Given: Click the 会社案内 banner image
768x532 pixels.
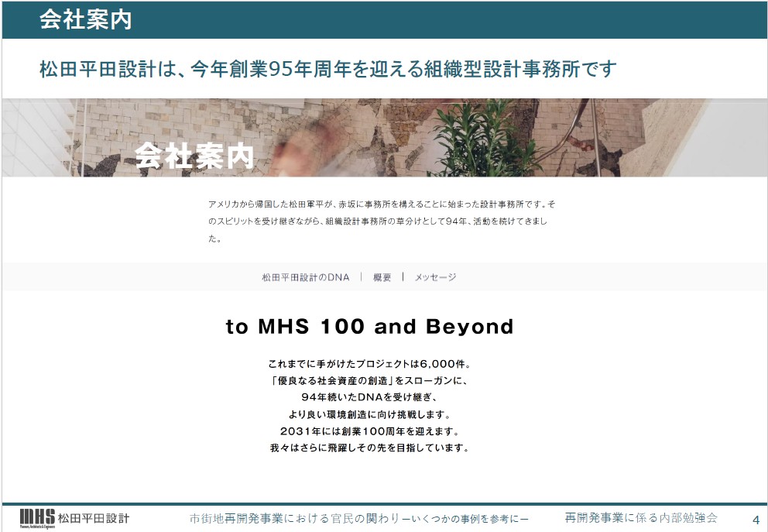Looking at the screenshot, I should (384, 138).
